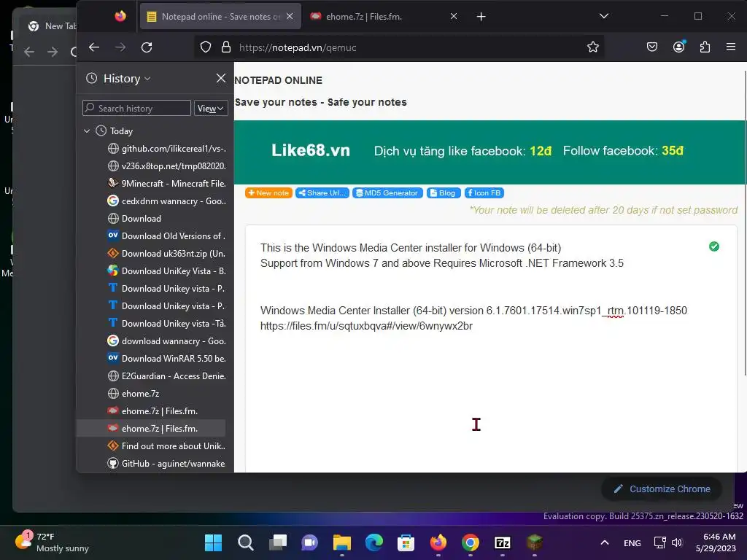Click 7-Zip taskbar icon
This screenshot has width=747, height=560.
pos(503,542)
